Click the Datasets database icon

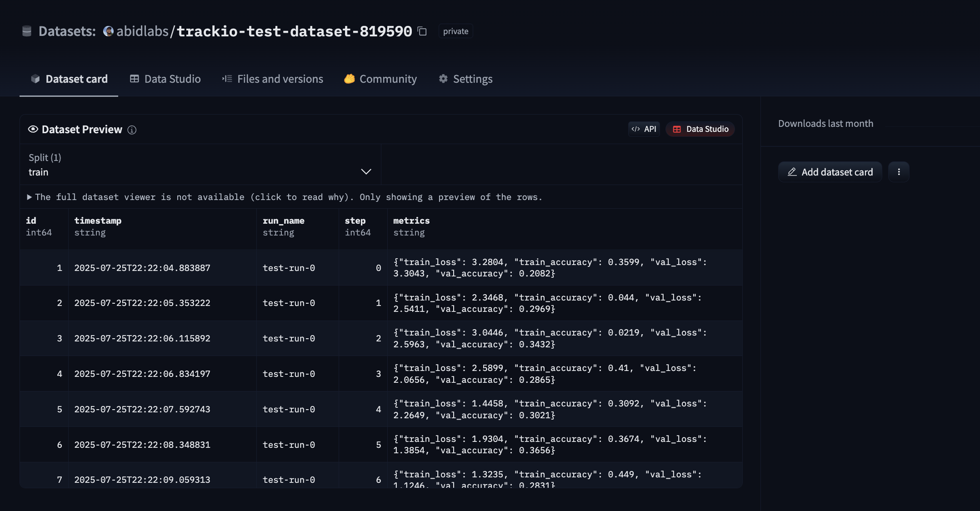pos(27,31)
